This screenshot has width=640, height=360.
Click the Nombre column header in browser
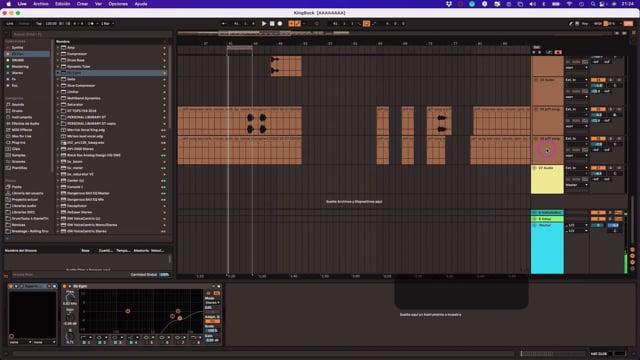tap(63, 41)
